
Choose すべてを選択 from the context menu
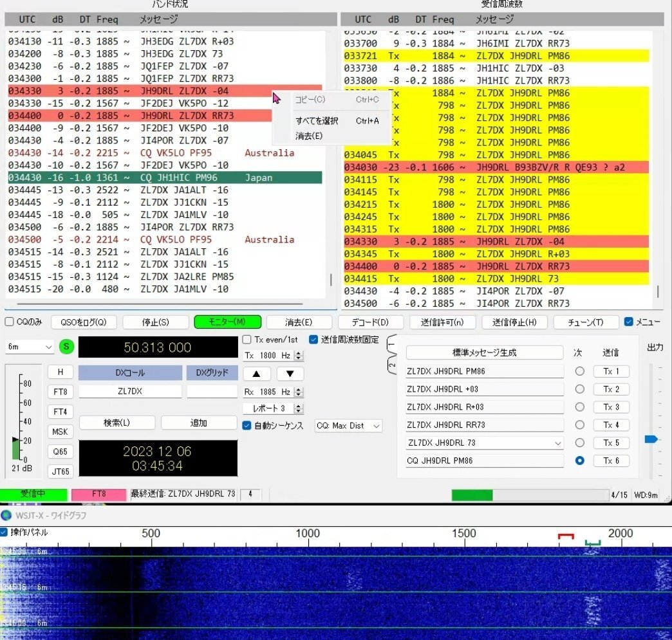pos(317,121)
